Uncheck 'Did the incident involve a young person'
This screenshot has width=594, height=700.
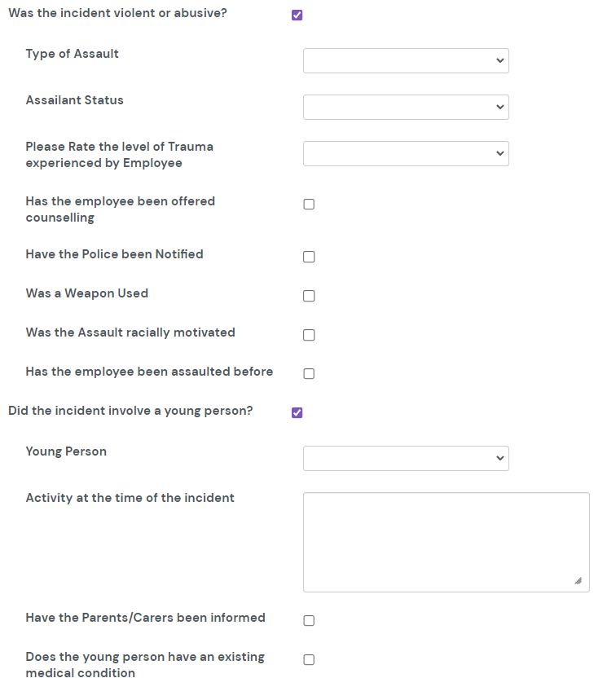point(297,412)
